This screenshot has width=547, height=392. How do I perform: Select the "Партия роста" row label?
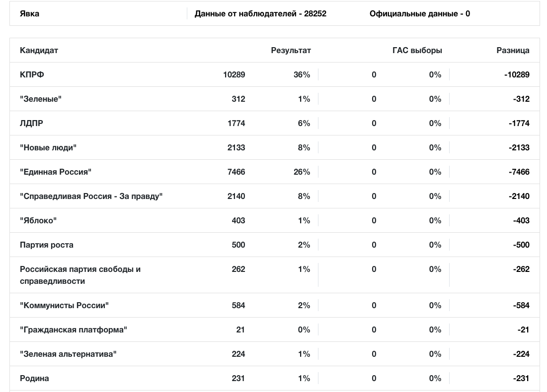click(47, 245)
